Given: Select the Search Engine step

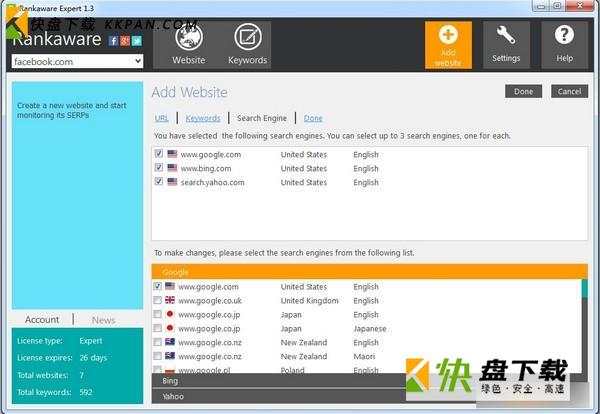Looking at the screenshot, I should pyautogui.click(x=262, y=118).
